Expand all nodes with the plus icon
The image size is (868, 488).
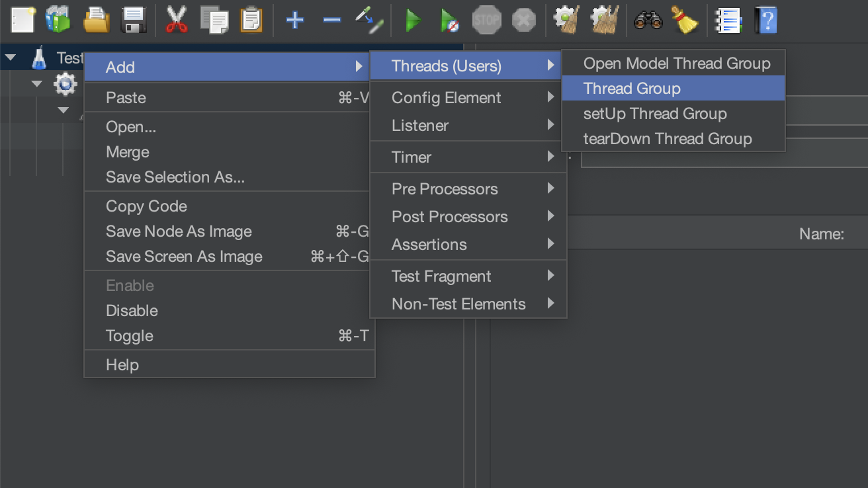point(294,20)
